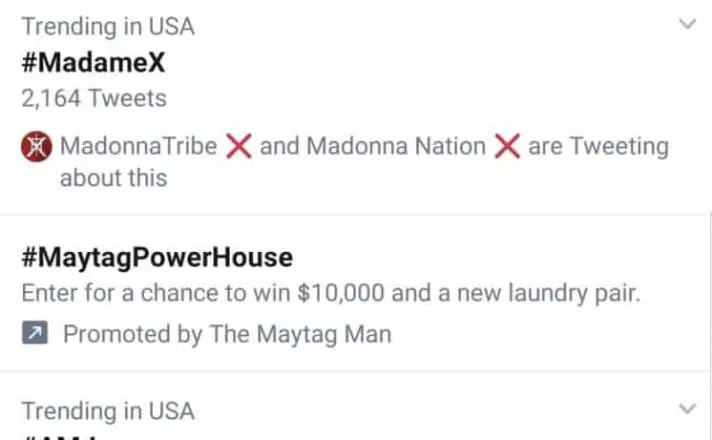
Task: Open the #MadameX trending hashtag
Action: (x=93, y=62)
